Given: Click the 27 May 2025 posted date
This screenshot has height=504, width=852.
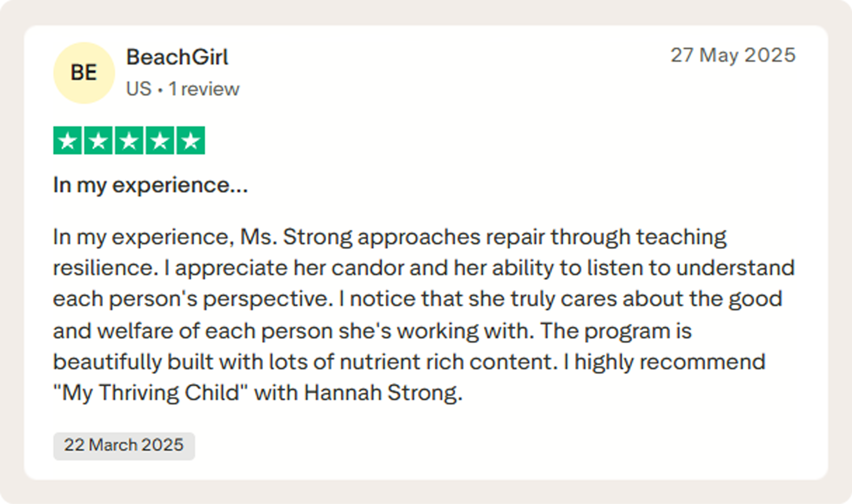Looking at the screenshot, I should (x=733, y=55).
